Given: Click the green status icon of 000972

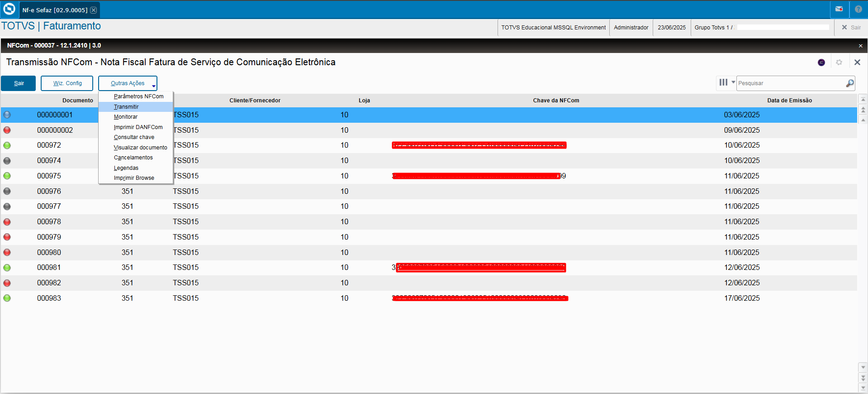Looking at the screenshot, I should (7, 145).
